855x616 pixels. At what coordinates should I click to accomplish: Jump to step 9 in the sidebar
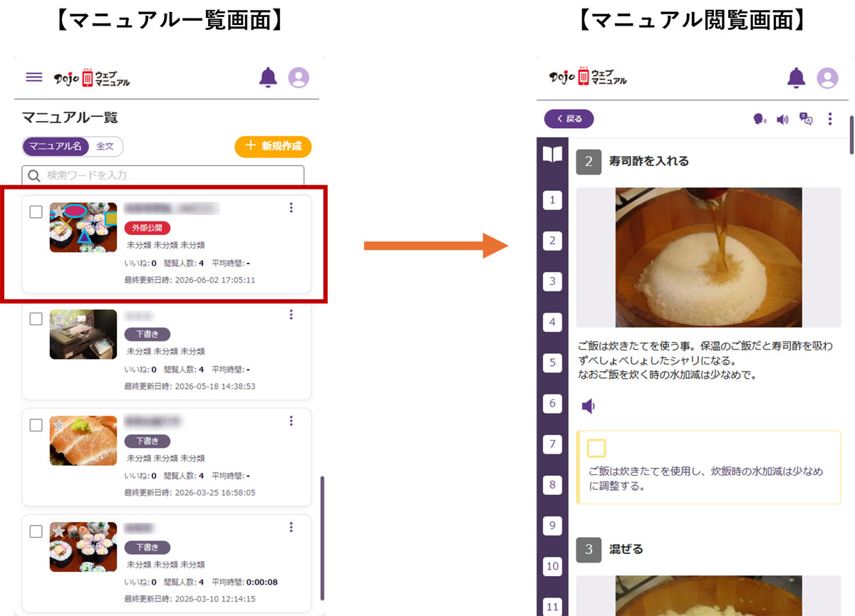coord(552,526)
